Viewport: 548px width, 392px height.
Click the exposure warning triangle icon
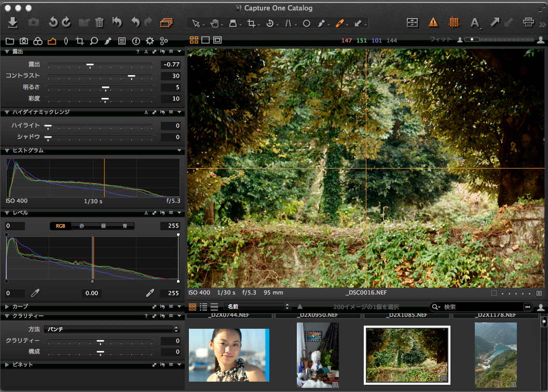(433, 22)
